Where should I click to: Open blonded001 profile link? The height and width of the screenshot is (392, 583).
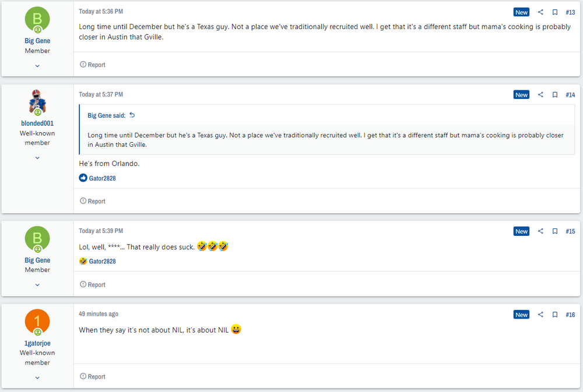coord(37,123)
